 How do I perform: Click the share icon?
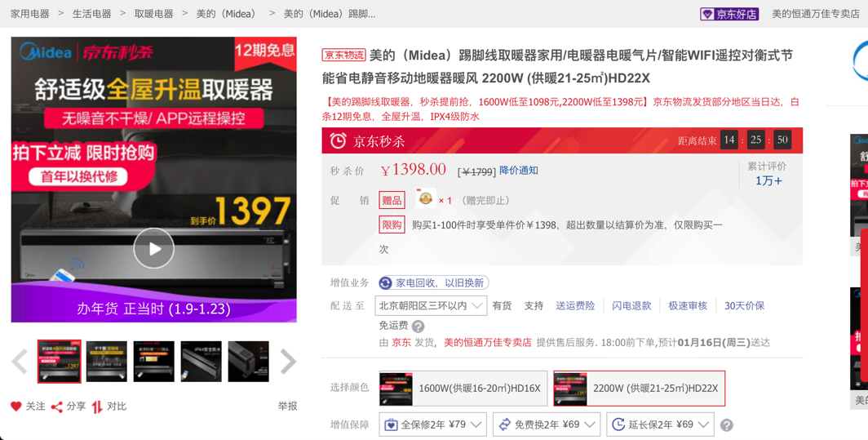(56, 407)
